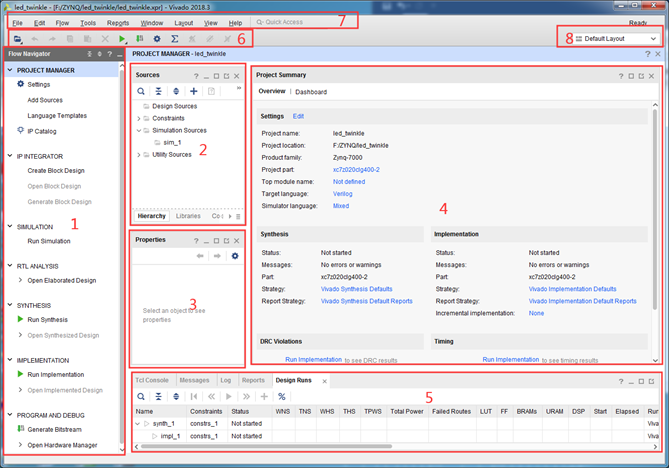
Task: Collapse all in the Design Runs toolbar
Action: pyautogui.click(x=158, y=396)
